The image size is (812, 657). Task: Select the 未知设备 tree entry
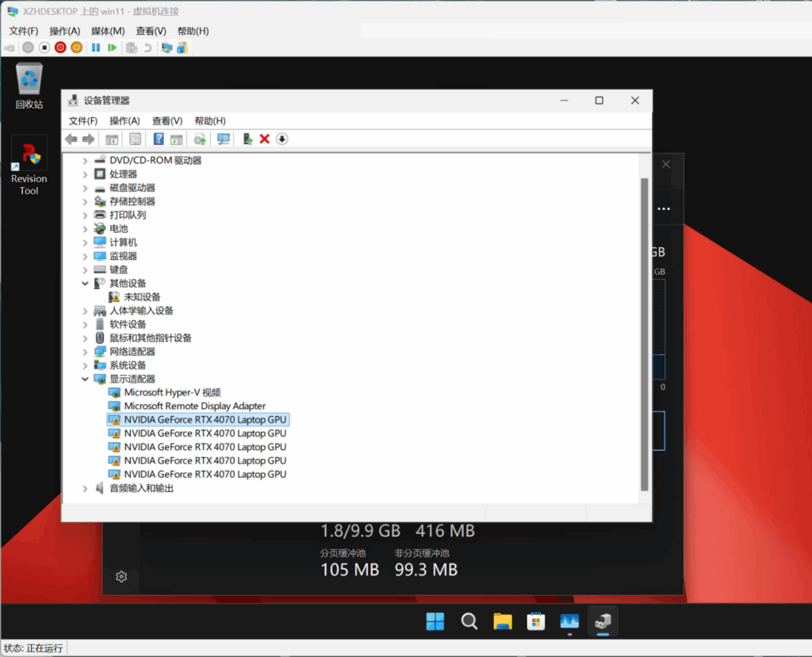click(142, 297)
